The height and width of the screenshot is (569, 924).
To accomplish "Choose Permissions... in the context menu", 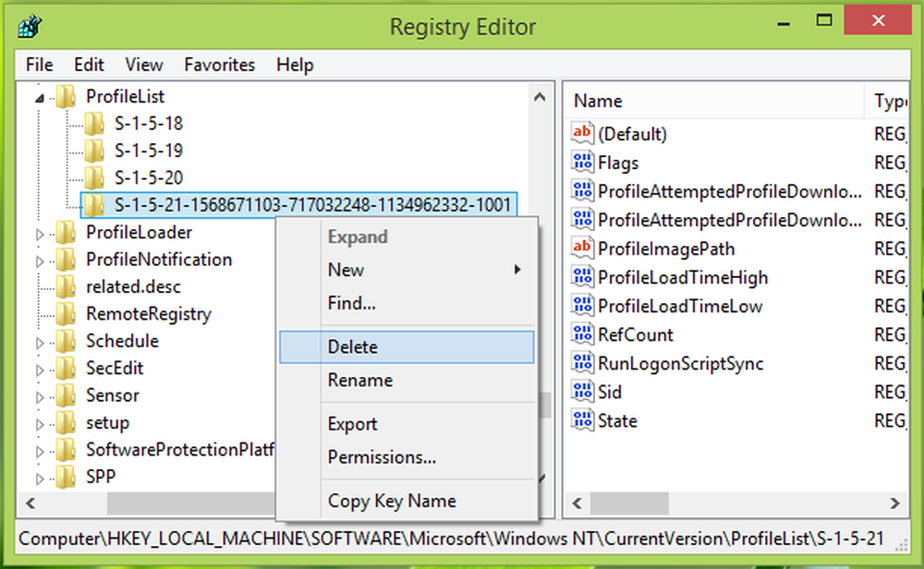I will [x=407, y=457].
